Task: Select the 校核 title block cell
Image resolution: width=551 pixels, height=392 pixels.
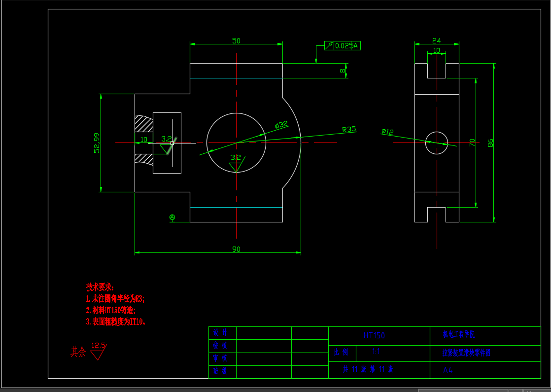Action: pos(222,346)
